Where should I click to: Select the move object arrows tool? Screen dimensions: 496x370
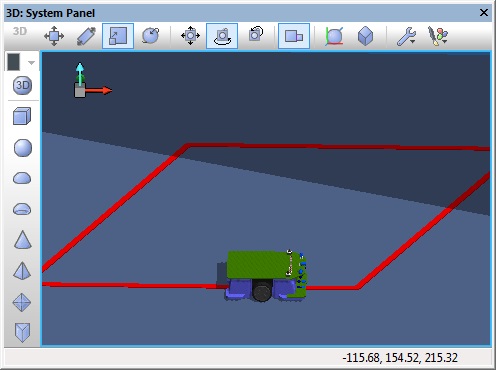[x=54, y=36]
